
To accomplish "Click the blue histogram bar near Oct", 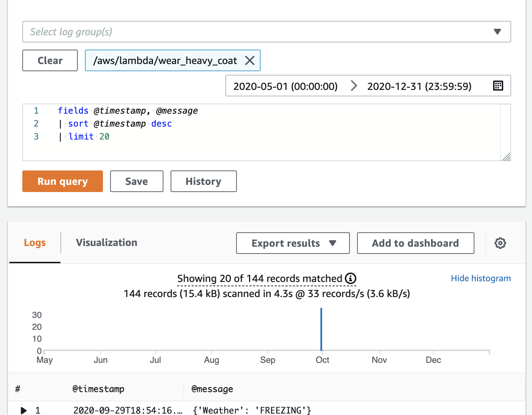I will 321,329.
